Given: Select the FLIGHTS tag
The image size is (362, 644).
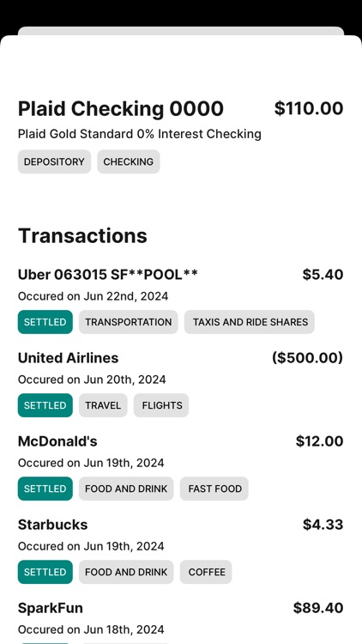Looking at the screenshot, I should tap(161, 405).
